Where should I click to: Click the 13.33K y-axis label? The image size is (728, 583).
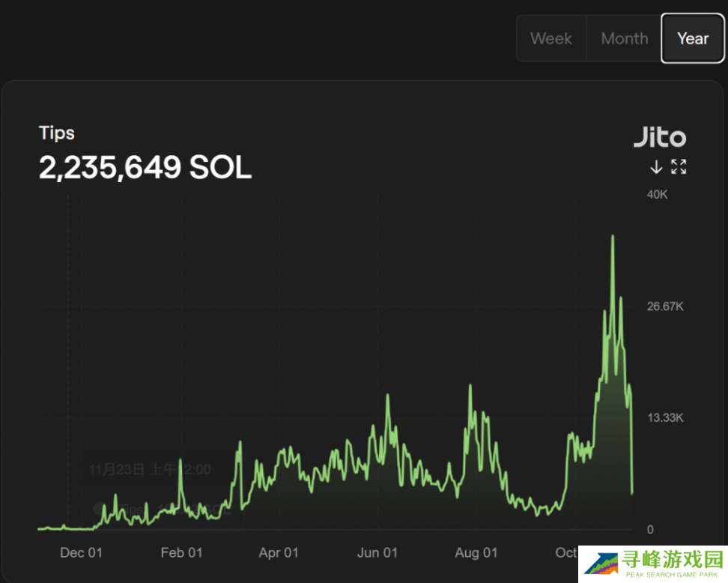point(665,418)
